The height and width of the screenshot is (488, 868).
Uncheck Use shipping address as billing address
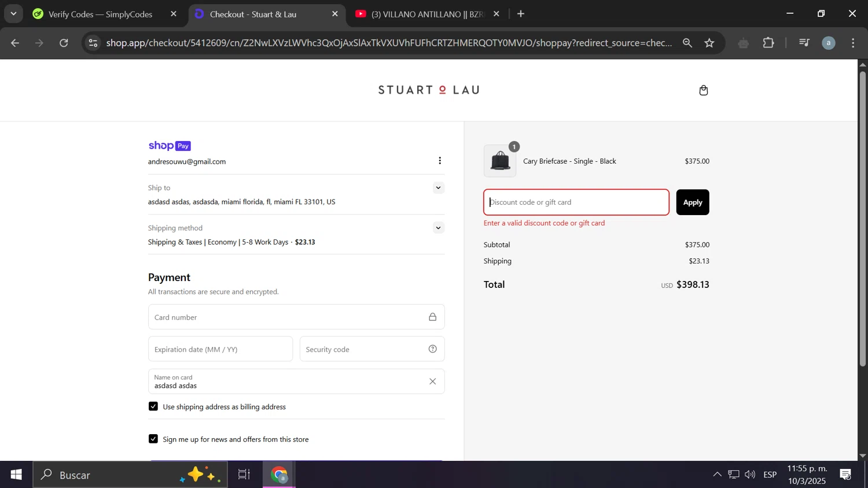click(153, 406)
